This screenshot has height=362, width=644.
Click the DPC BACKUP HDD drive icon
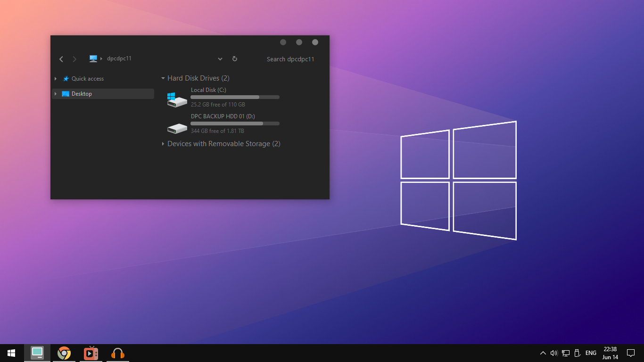tap(176, 127)
